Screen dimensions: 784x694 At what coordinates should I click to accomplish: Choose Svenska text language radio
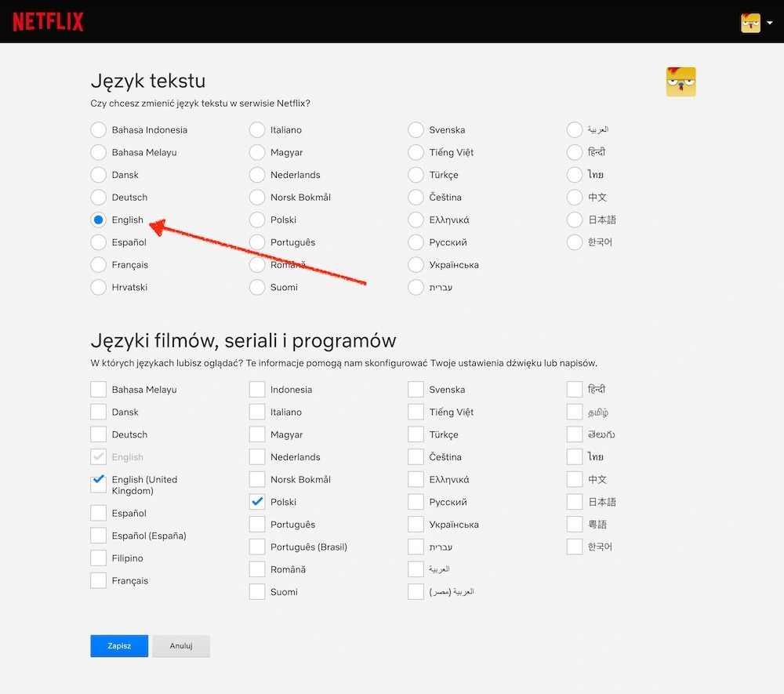(416, 129)
